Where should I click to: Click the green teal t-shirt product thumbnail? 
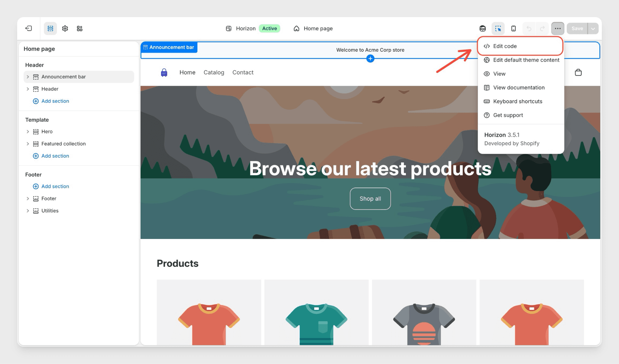[x=316, y=312]
